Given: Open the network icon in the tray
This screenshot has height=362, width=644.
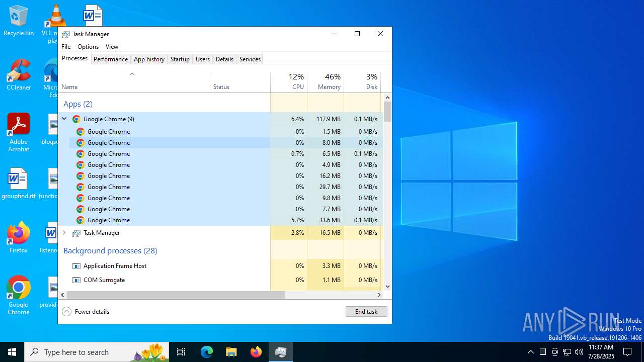Looking at the screenshot, I should (x=567, y=352).
